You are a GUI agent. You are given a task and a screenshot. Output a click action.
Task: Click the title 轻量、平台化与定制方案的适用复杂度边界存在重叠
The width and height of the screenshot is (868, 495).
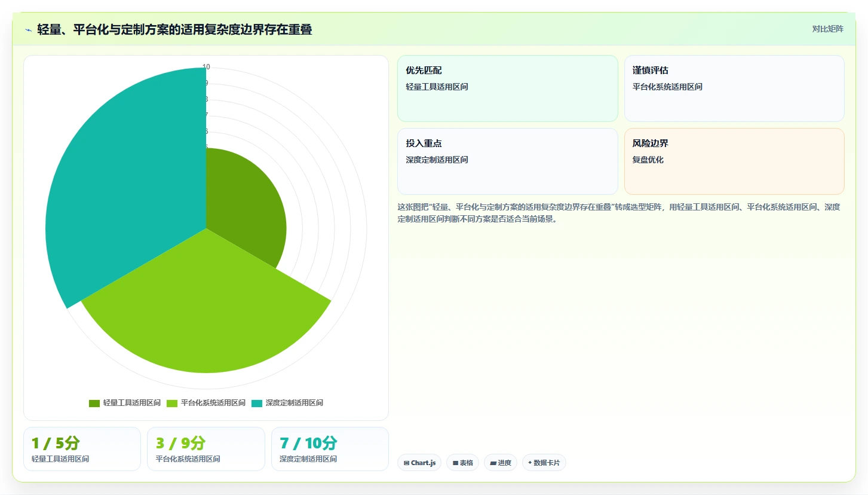pos(174,30)
